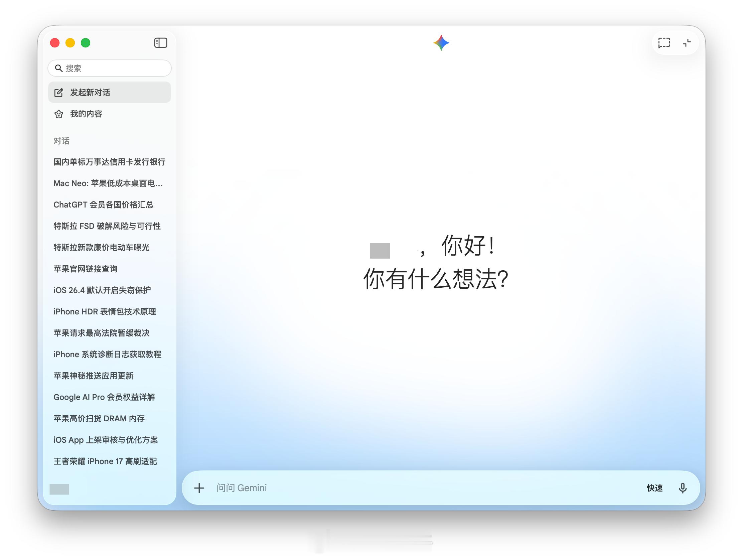Click the search magnifier in the sidebar
This screenshot has width=743, height=560.
point(59,68)
